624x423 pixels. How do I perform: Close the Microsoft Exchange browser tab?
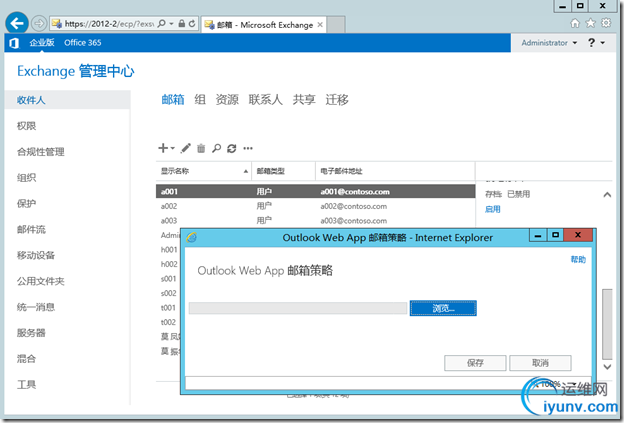coord(320,25)
